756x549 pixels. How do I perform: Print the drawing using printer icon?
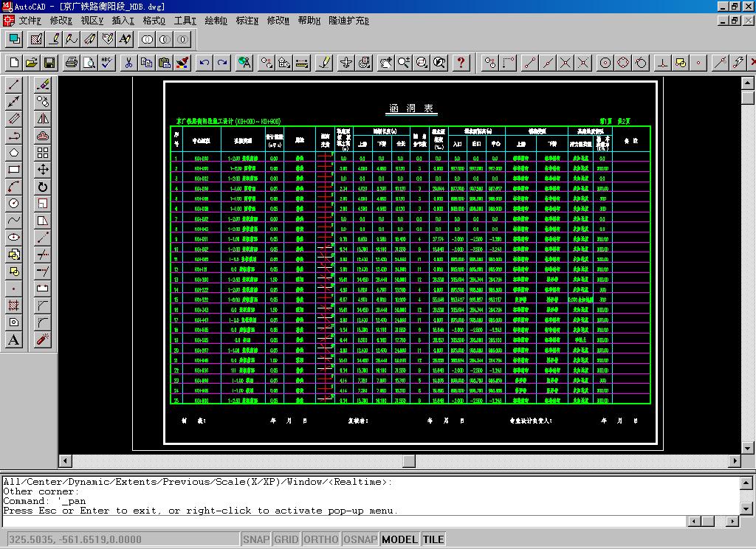(72, 63)
